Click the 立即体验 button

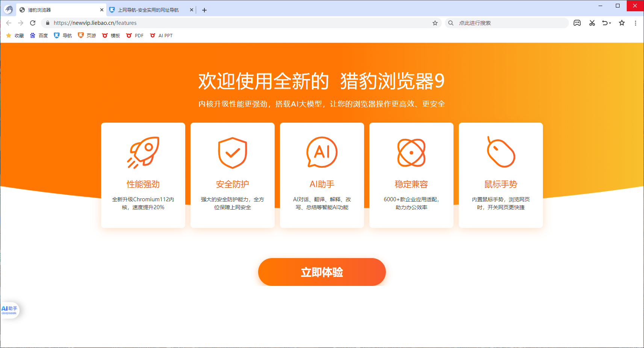click(x=322, y=272)
